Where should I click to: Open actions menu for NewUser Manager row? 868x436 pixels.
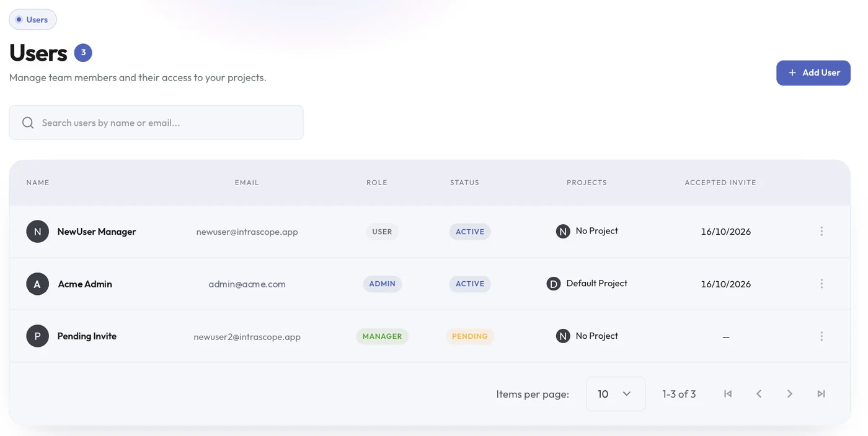[821, 231]
